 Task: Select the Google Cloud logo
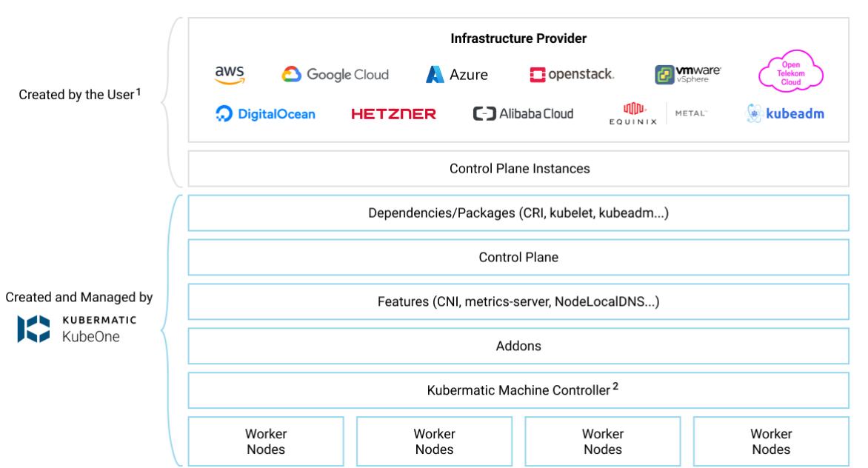[335, 74]
